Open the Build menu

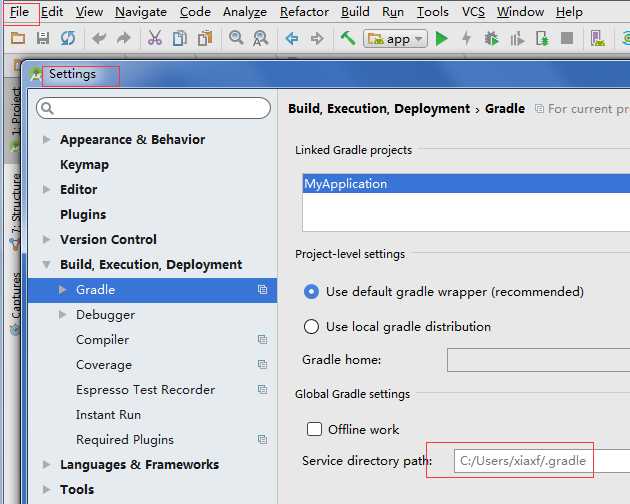click(355, 12)
